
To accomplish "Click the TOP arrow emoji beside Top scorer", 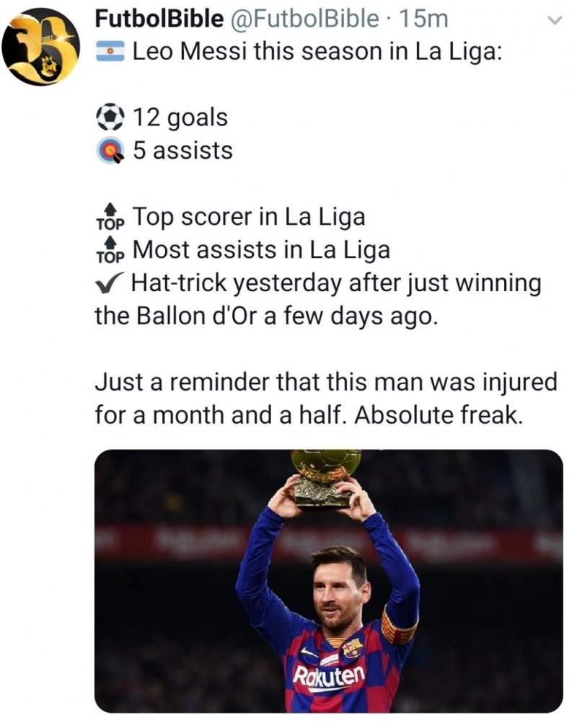I will 110,216.
